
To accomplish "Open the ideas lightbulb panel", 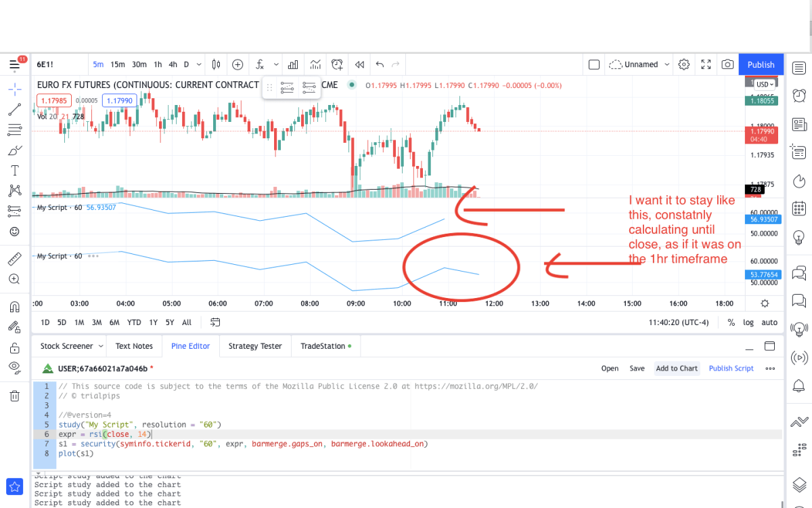I will pyautogui.click(x=799, y=237).
